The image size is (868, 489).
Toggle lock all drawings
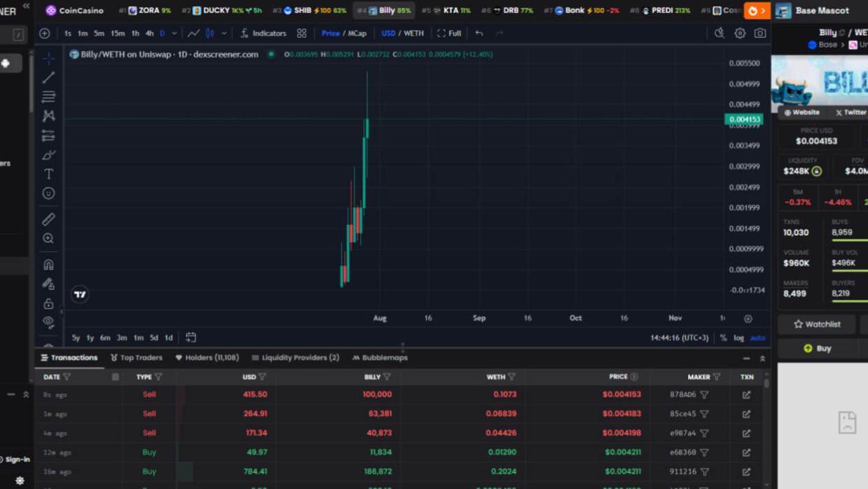48,303
